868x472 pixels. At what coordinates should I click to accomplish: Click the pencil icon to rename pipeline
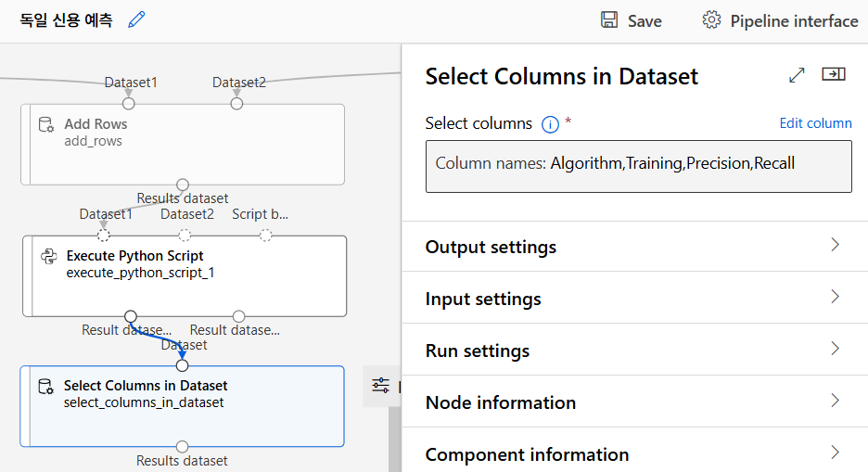coord(137,19)
